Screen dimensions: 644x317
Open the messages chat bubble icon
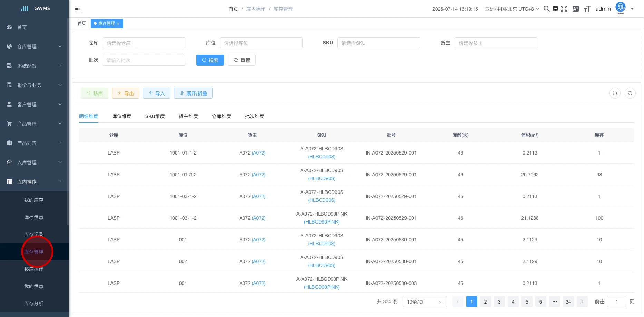click(x=555, y=9)
